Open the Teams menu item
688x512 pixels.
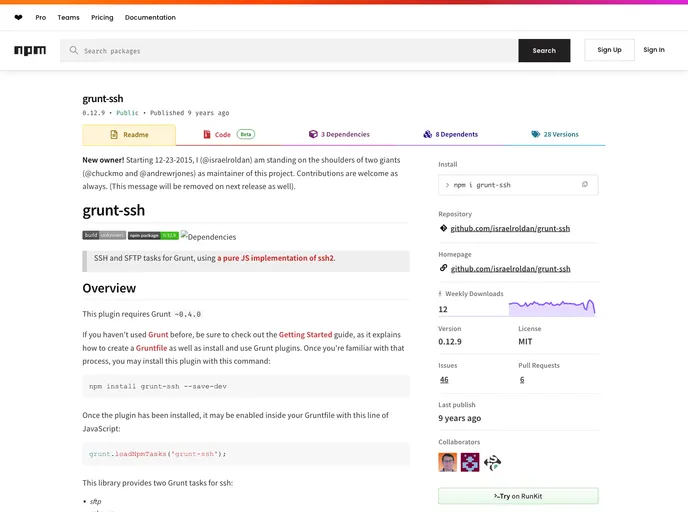(x=68, y=18)
